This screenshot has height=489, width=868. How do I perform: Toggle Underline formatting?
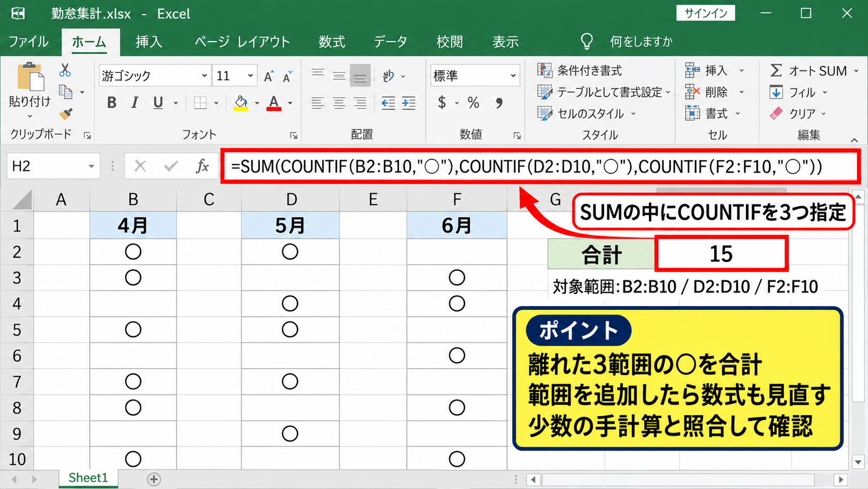(x=158, y=103)
